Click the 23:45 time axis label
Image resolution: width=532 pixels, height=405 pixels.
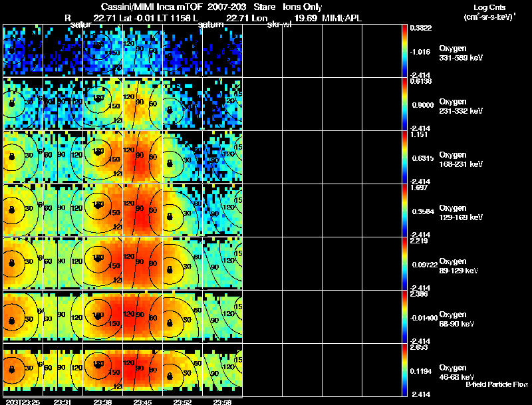(142, 402)
